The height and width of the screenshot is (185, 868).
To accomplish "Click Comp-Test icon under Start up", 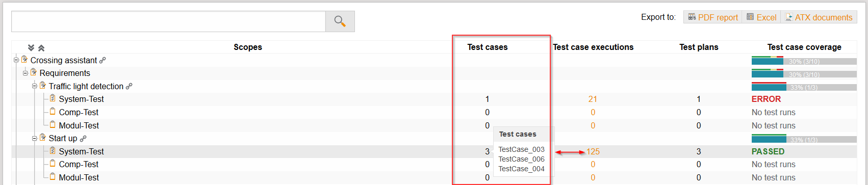I will (x=52, y=164).
